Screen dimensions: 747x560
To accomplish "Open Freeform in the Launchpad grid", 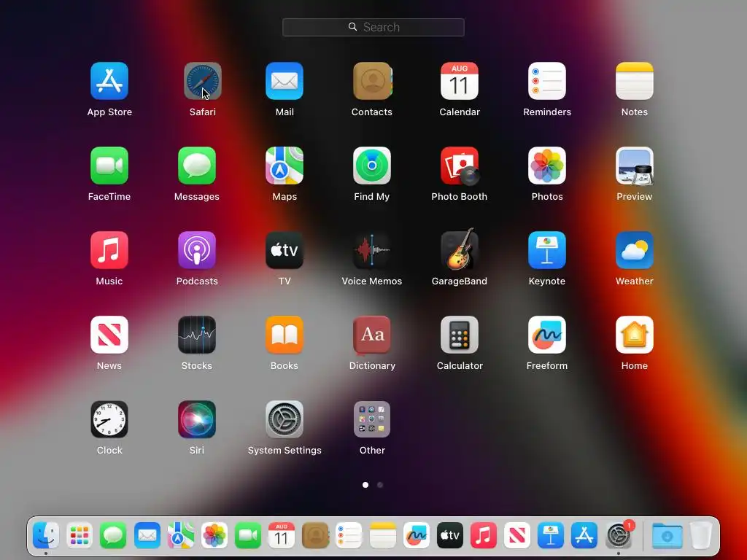I will pos(547,335).
